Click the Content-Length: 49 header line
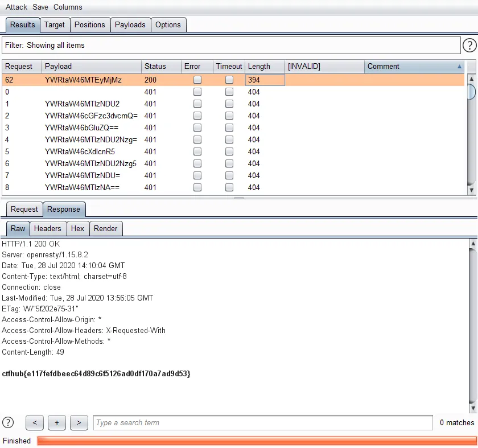 pos(33,352)
